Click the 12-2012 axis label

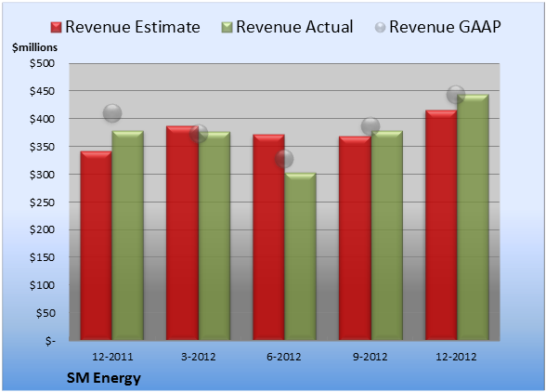pyautogui.click(x=456, y=357)
